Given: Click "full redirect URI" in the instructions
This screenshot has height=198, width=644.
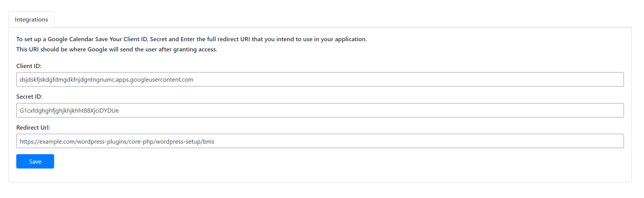Looking at the screenshot, I should pyautogui.click(x=228, y=39).
